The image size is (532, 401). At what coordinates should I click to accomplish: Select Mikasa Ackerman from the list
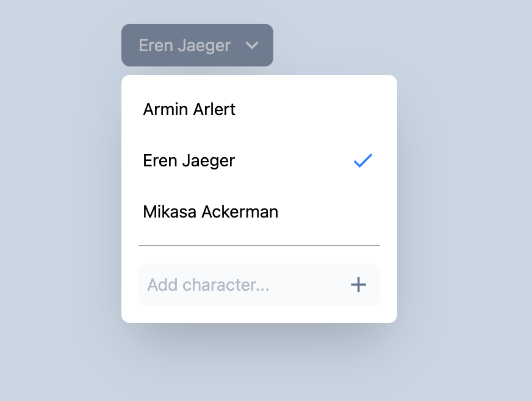(x=210, y=211)
